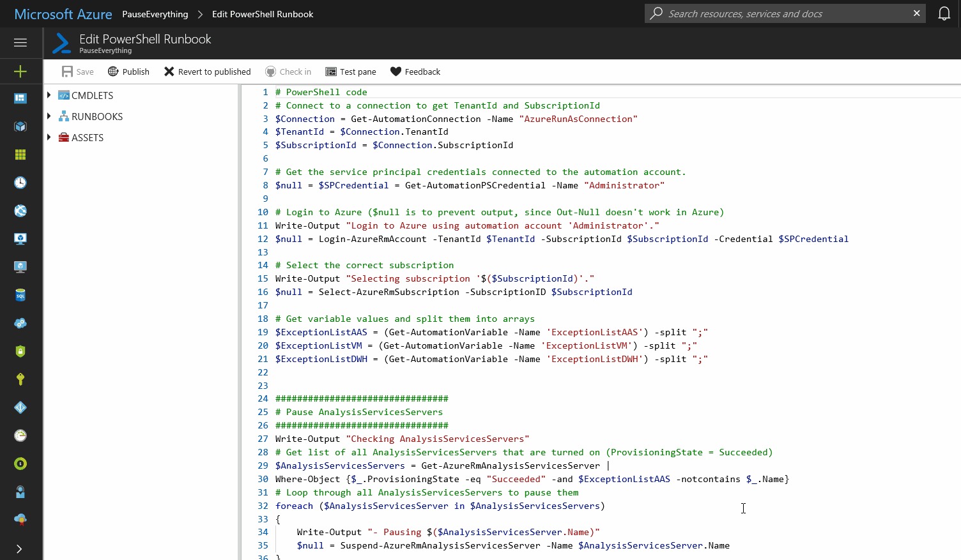Open Security Center via the shield icon
The width and height of the screenshot is (961, 560).
[x=20, y=350]
